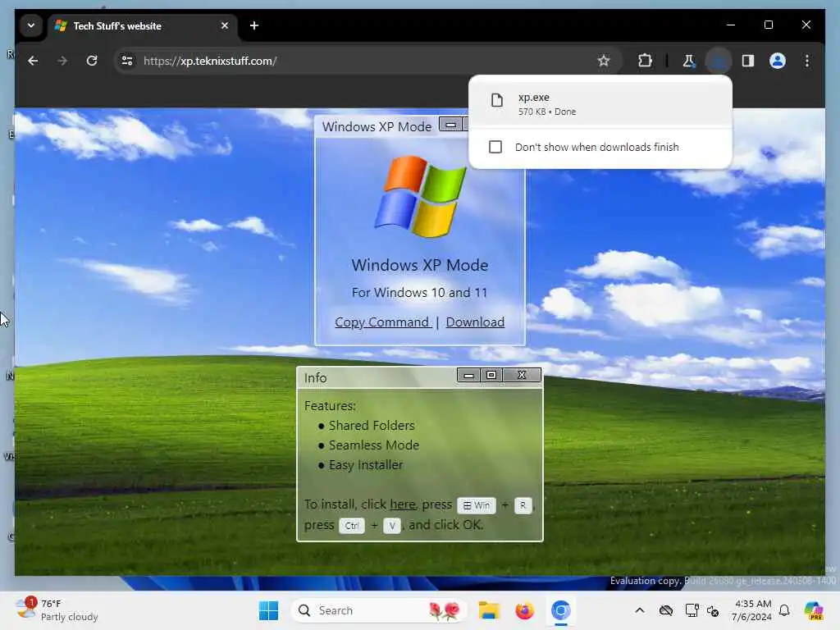The width and height of the screenshot is (840, 630).
Task: Select the Tech Stuff's website tab
Action: click(x=142, y=25)
